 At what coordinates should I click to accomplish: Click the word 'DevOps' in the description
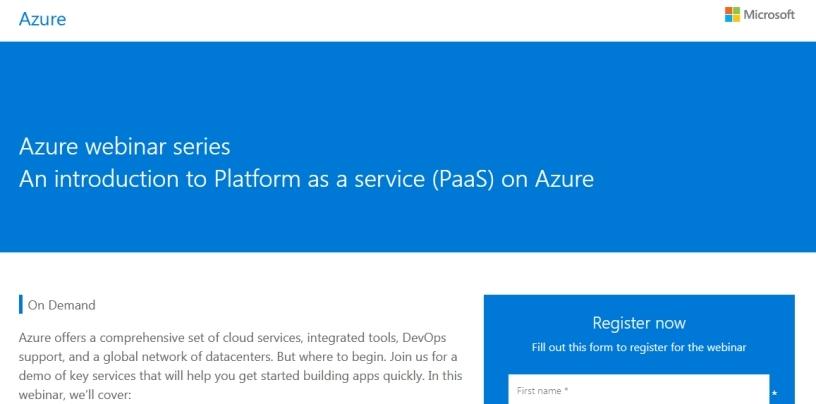433,338
